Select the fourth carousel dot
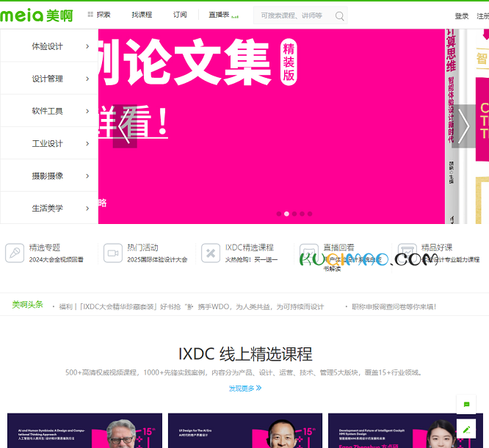This screenshot has height=448, width=489. click(x=302, y=214)
